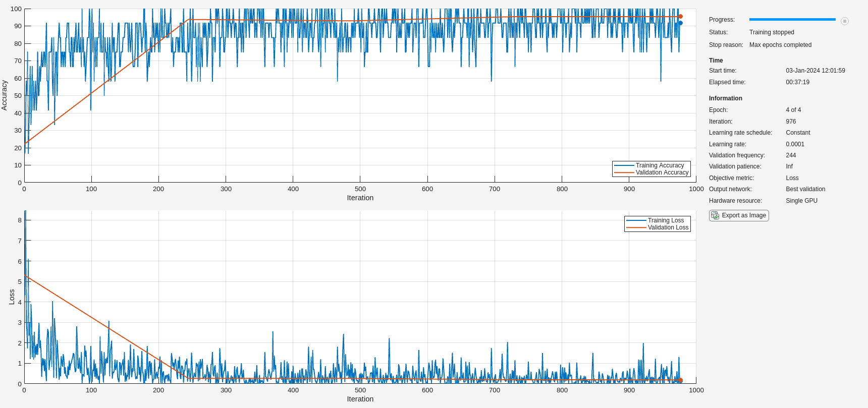Click the Single GPU hardware resource value
The height and width of the screenshot is (408, 868).
click(x=802, y=201)
